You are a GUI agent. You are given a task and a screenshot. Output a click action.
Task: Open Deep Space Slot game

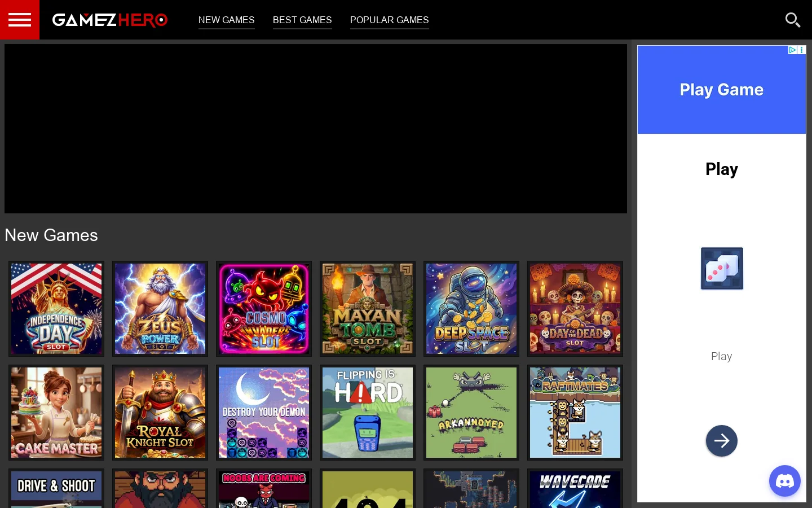tap(471, 309)
